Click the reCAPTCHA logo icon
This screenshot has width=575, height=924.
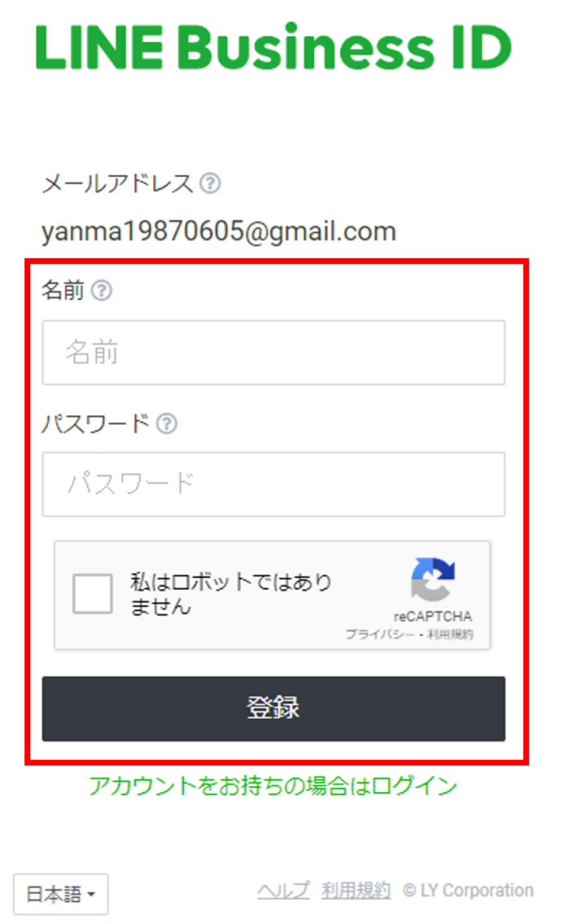point(433,579)
